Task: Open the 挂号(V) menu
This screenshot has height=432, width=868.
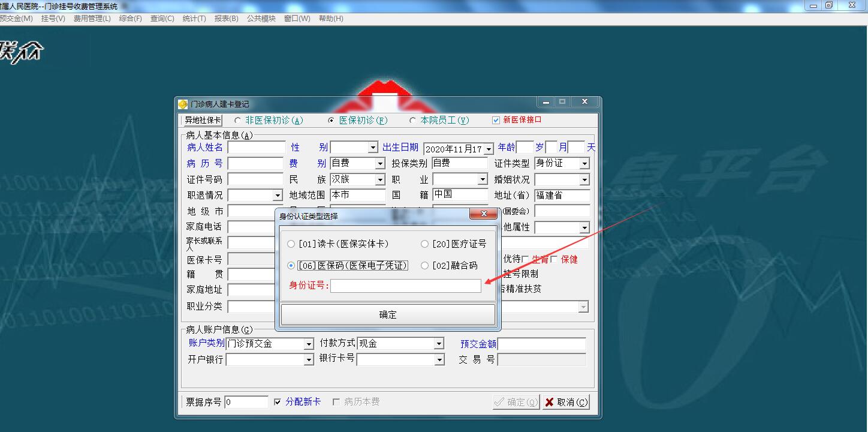Action: pyautogui.click(x=53, y=19)
